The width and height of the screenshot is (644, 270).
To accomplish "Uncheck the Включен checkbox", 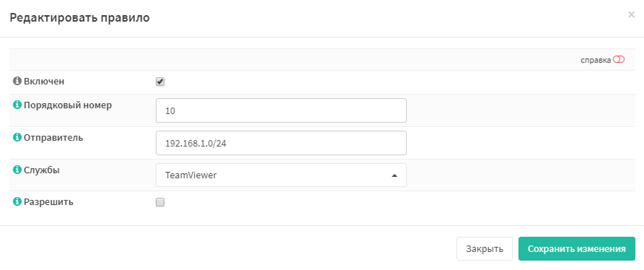I will click(160, 82).
